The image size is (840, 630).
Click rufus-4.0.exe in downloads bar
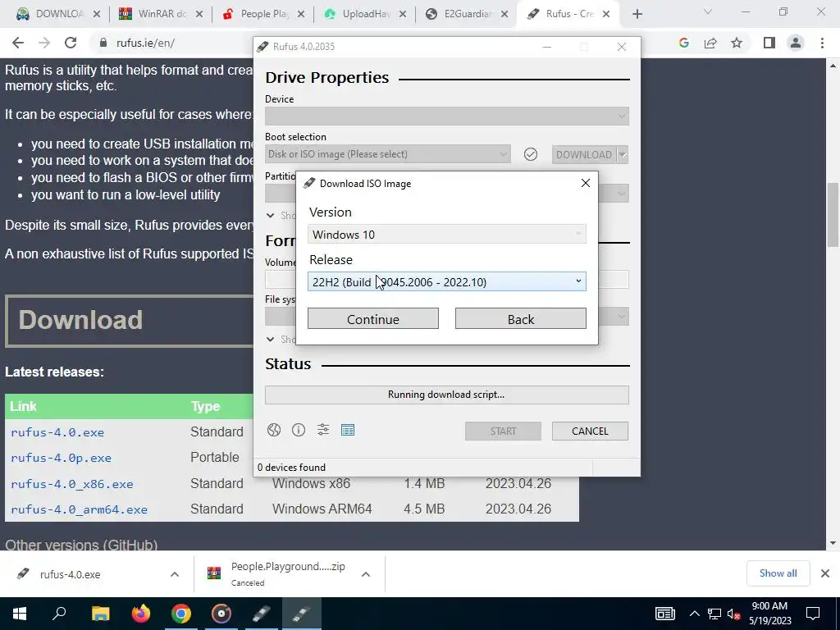[71, 574]
